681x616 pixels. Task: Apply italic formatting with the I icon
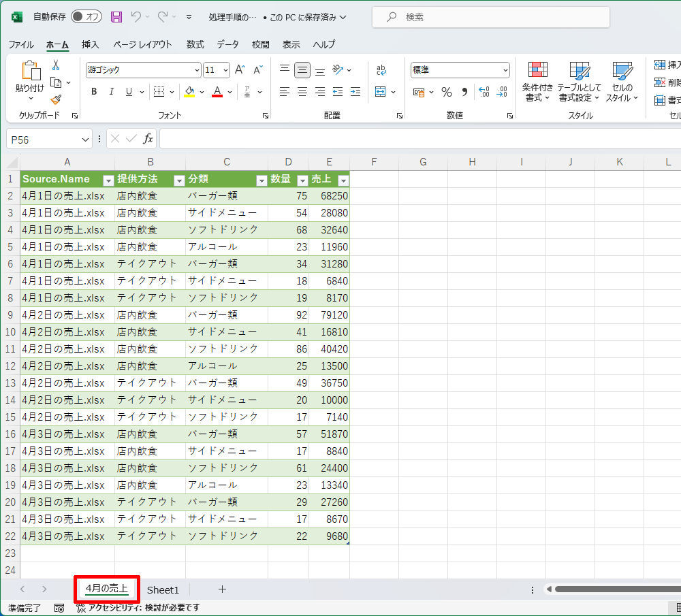click(x=110, y=92)
